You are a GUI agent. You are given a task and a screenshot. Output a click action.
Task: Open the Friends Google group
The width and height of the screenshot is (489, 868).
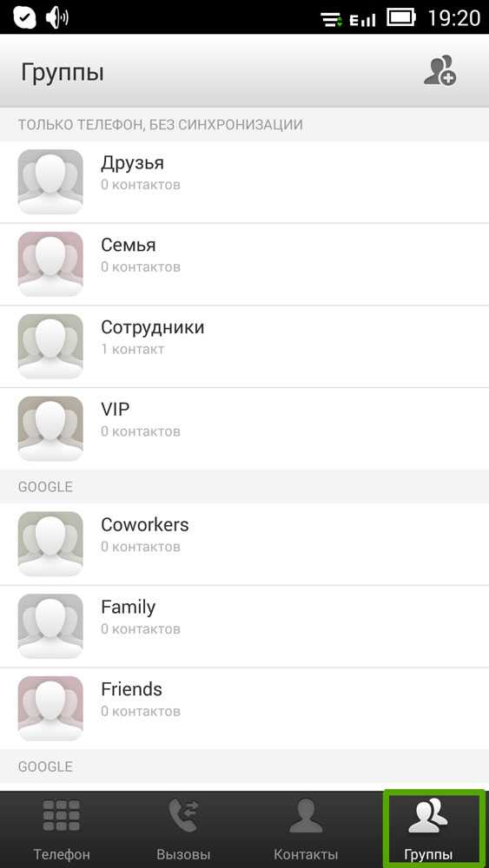(x=244, y=709)
